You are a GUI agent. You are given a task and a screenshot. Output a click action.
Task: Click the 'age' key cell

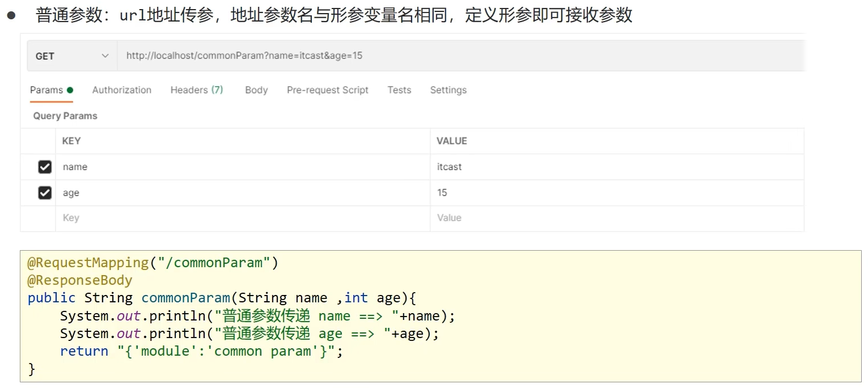click(243, 193)
